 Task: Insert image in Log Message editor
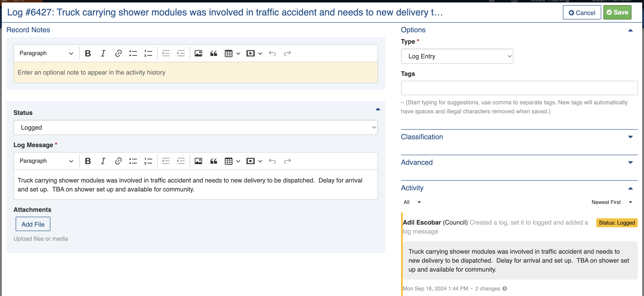(198, 161)
